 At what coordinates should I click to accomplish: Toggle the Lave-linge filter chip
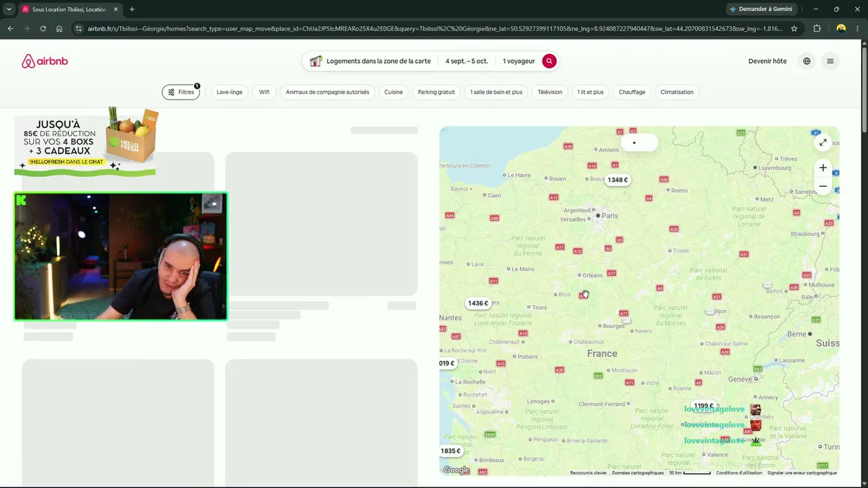tap(229, 92)
